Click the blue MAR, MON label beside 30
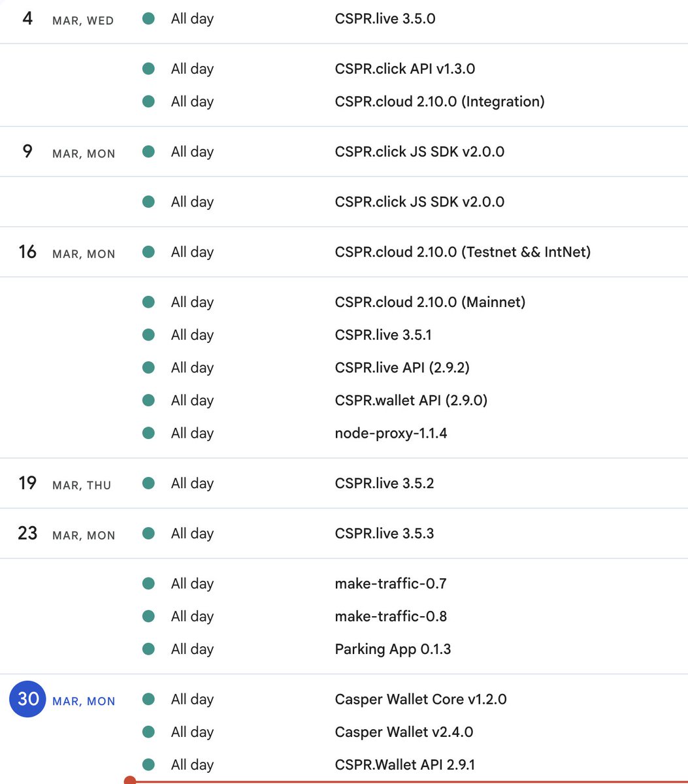 point(84,702)
